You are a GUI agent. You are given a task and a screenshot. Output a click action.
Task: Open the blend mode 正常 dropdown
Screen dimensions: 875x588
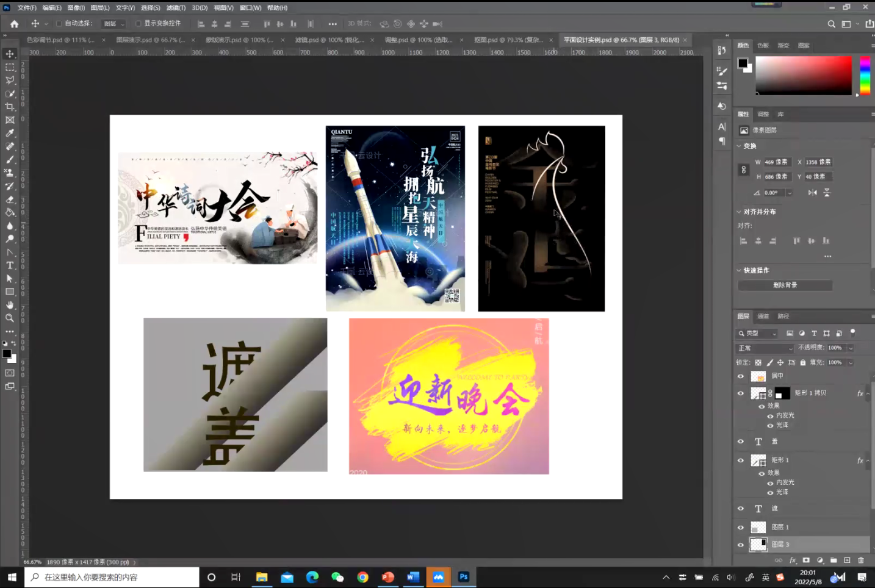[x=765, y=348]
